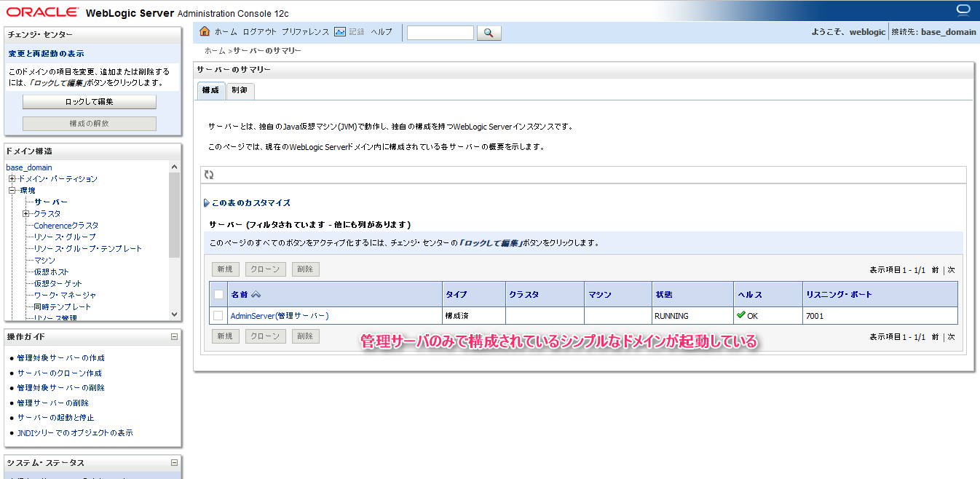The image size is (980, 479).
Task: Sort by name using the arrows icon
Action: 256,295
